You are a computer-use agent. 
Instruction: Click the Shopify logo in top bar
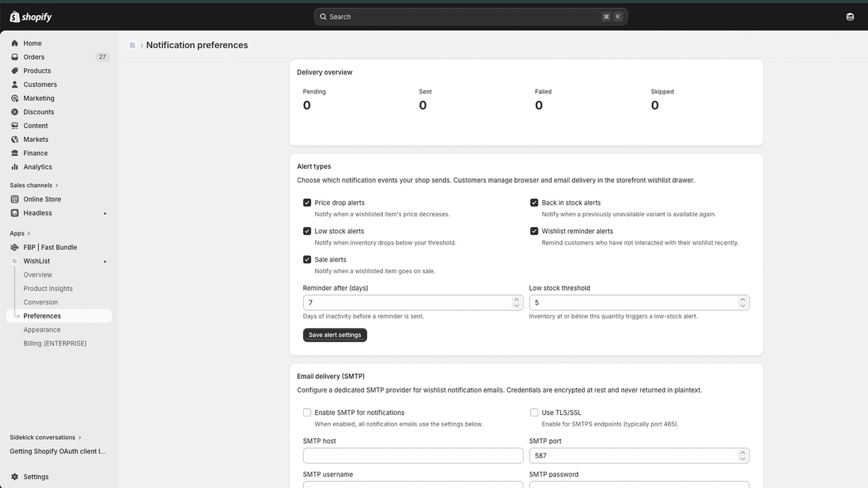coord(31,17)
